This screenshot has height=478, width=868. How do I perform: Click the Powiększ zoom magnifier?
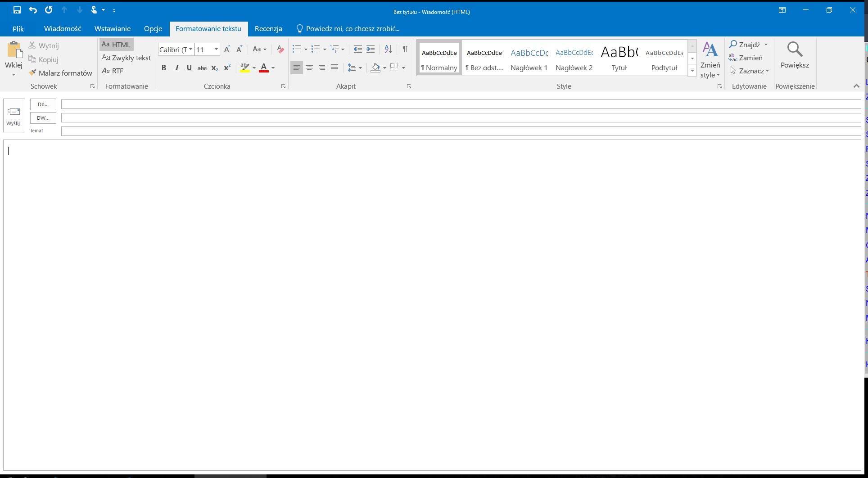click(795, 55)
